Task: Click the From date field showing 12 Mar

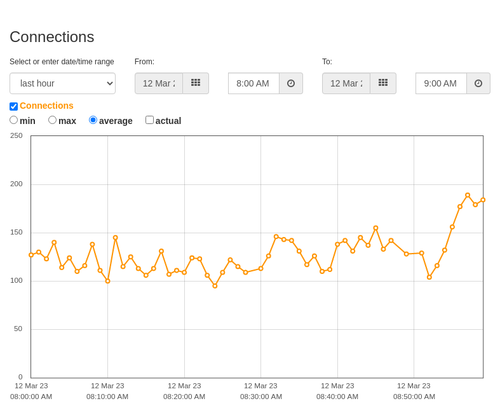Action: 159,83
